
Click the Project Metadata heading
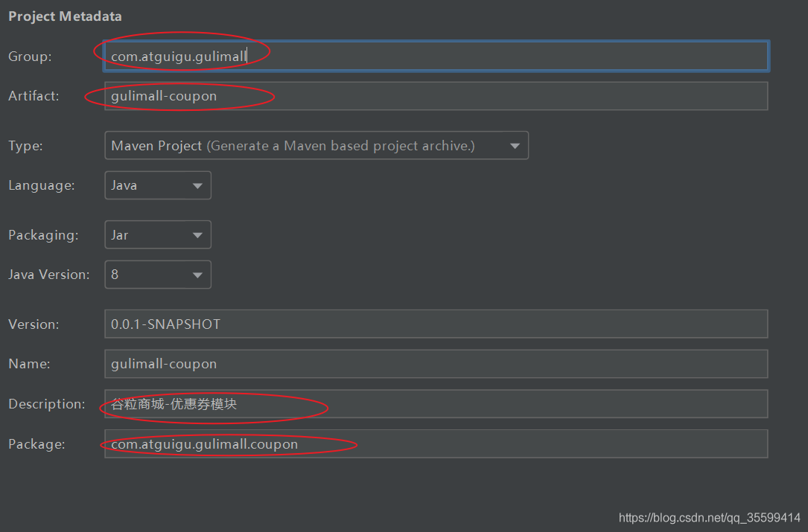point(65,16)
